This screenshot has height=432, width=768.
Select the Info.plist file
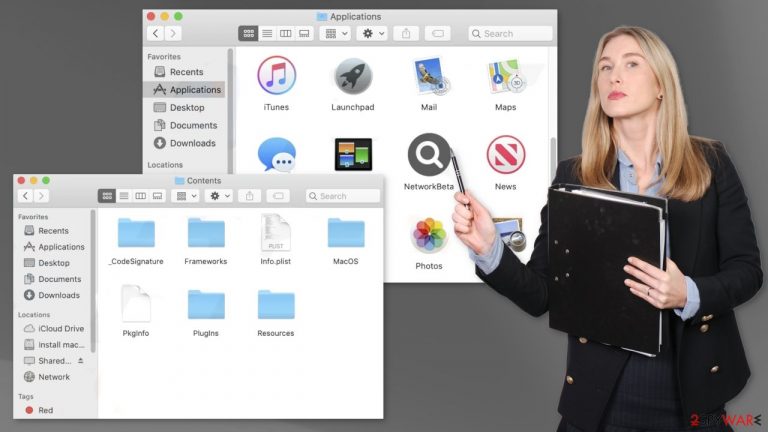click(276, 233)
